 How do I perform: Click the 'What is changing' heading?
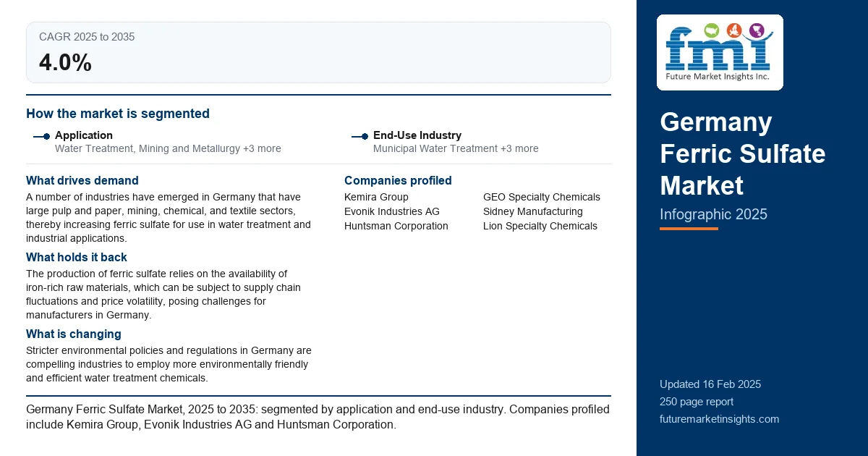(74, 334)
